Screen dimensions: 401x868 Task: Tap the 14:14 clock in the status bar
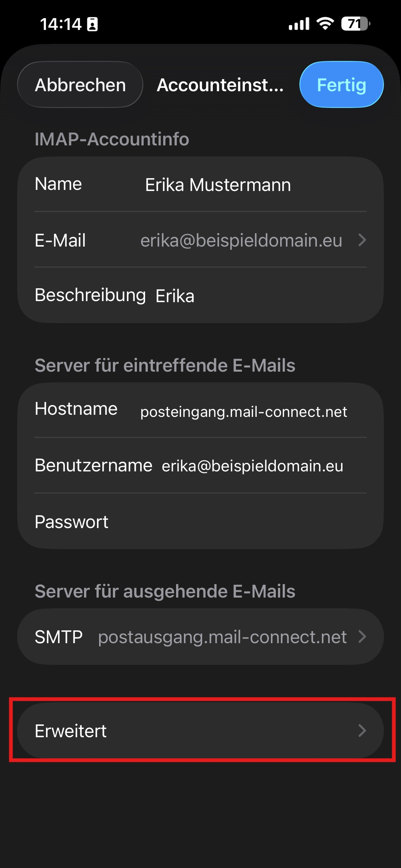(x=61, y=24)
